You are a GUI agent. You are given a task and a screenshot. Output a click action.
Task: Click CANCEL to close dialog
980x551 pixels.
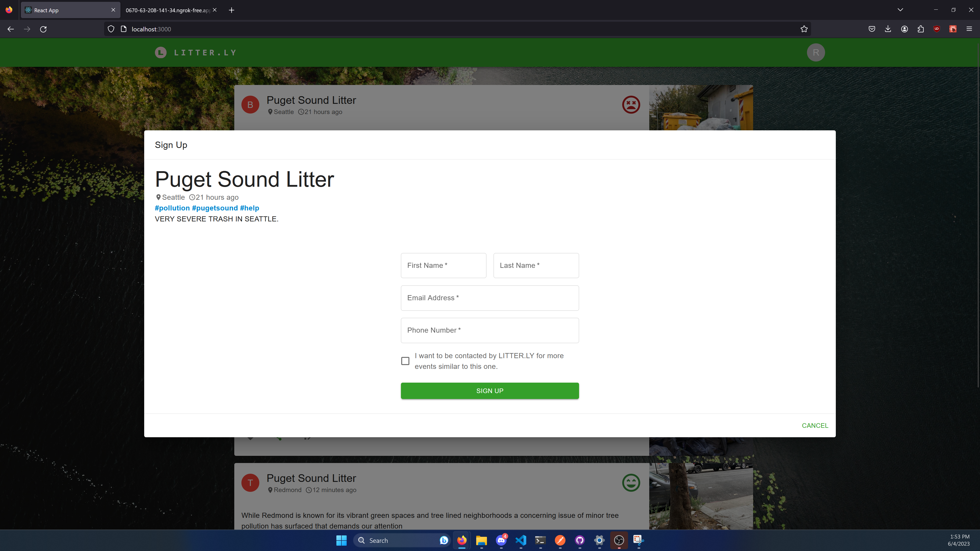815,425
